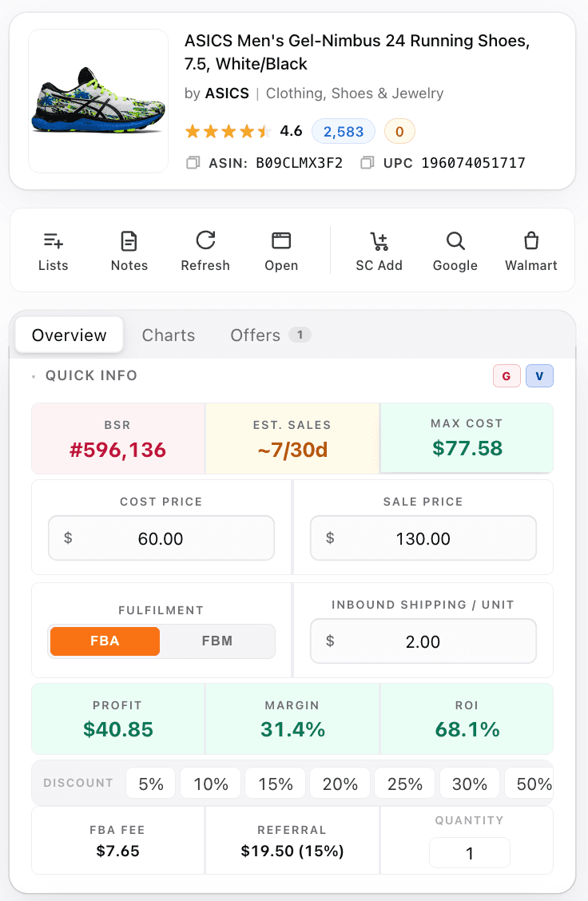Viewport: 588px width, 901px height.
Task: Click the Open window icon
Action: point(281,240)
